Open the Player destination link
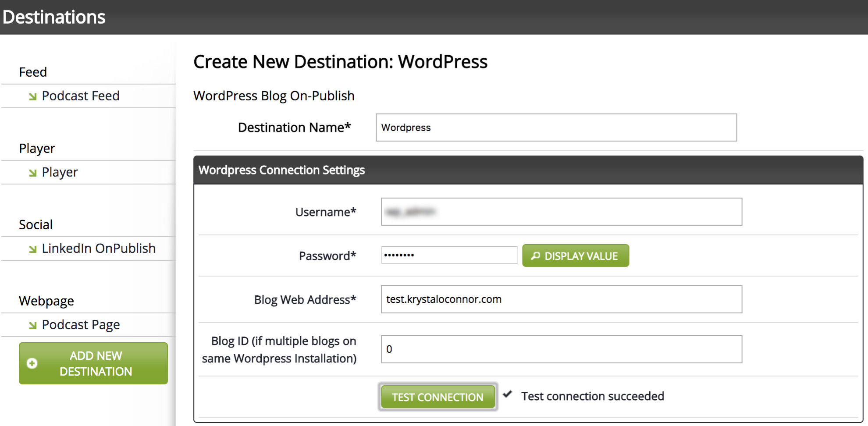 60,172
